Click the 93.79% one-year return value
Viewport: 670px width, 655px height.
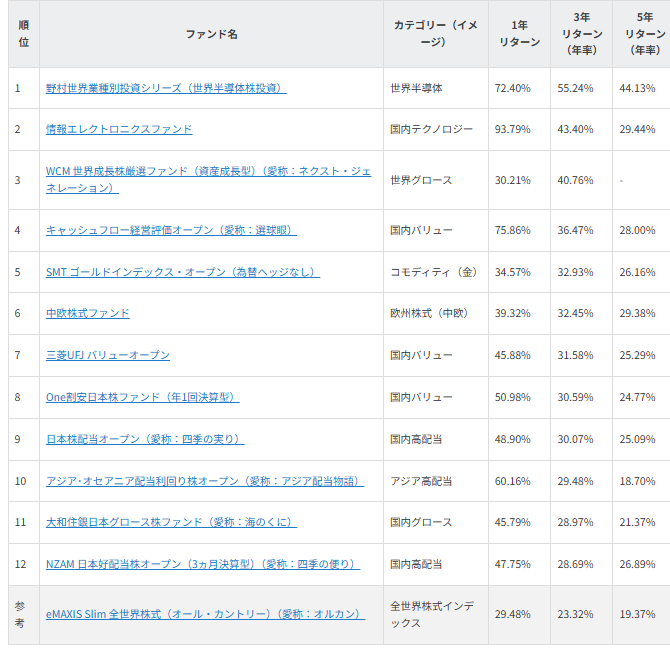pyautogui.click(x=512, y=129)
